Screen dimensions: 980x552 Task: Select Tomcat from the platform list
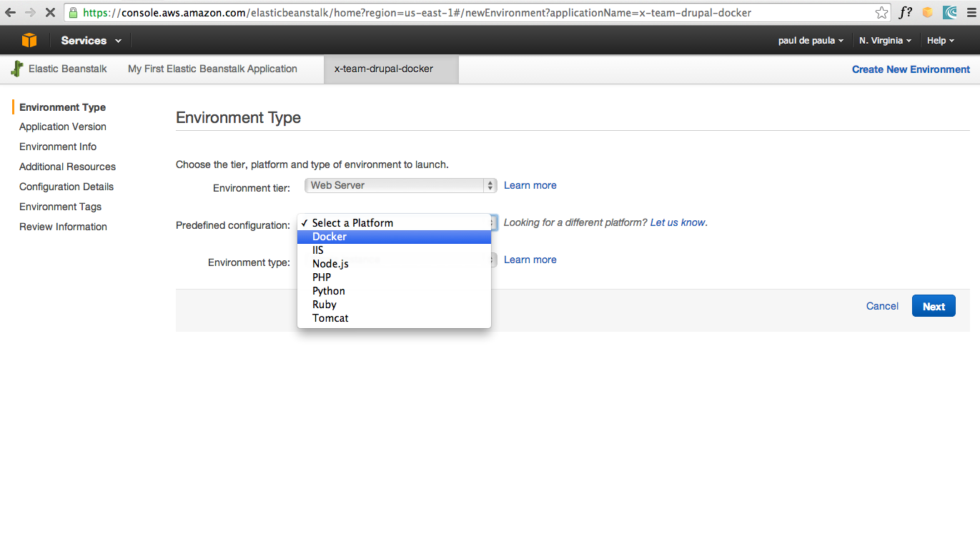click(394, 318)
